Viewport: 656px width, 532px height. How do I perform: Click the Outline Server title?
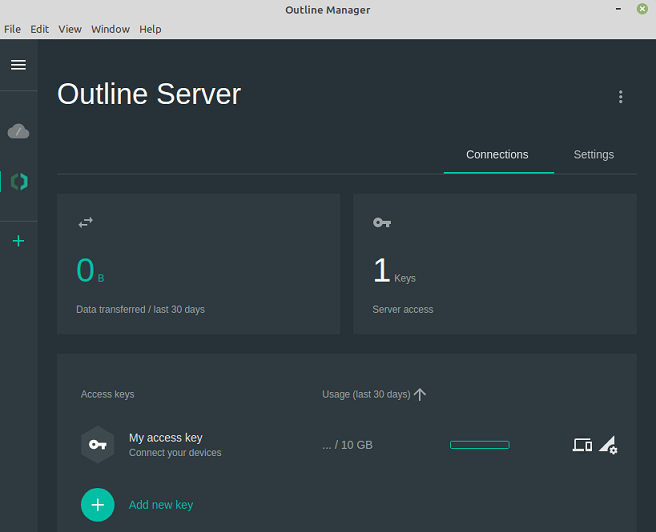coord(149,94)
